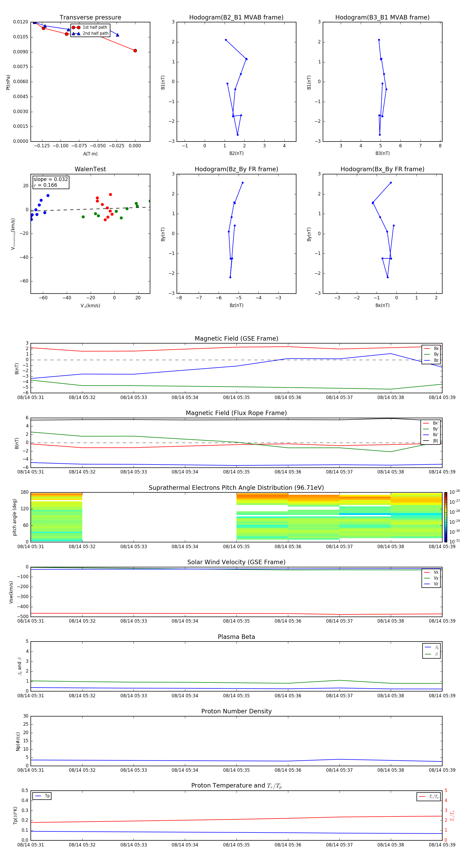Click the pitch angle colorbar

tap(446, 517)
